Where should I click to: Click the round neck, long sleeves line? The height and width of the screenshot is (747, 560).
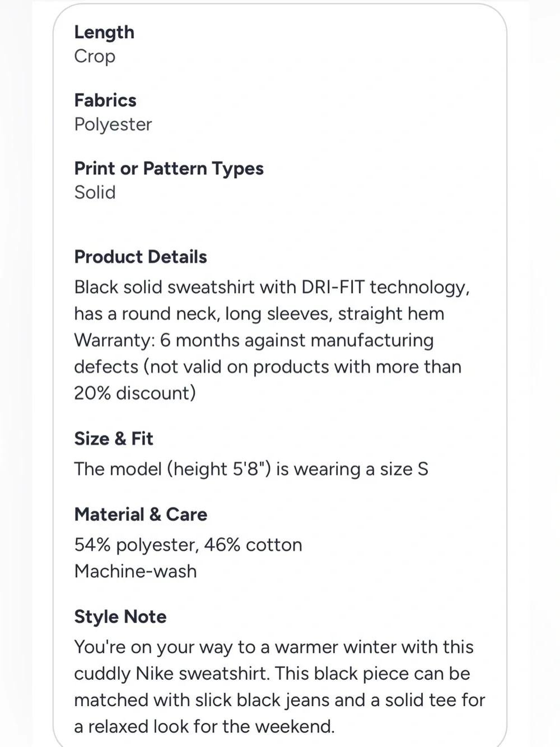coord(259,314)
